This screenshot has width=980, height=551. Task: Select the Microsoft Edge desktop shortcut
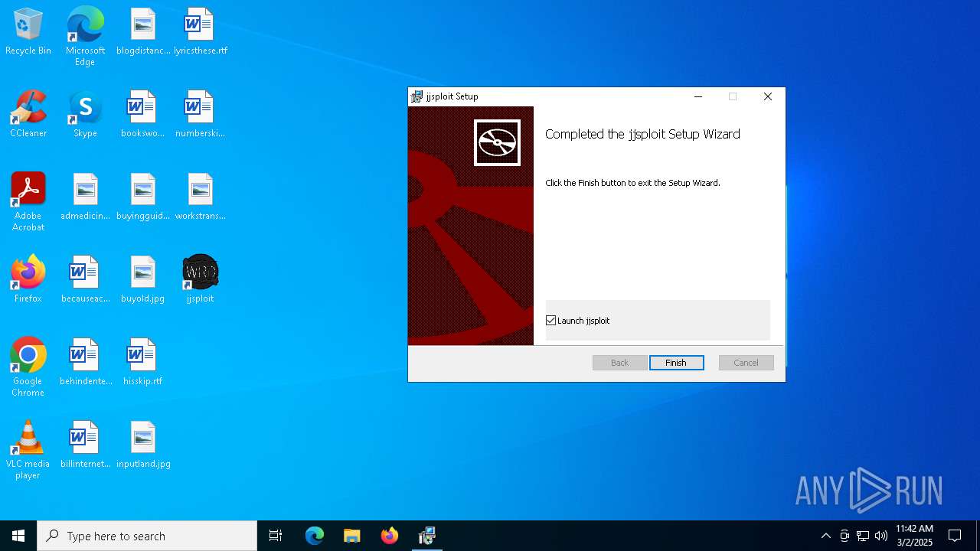[85, 37]
